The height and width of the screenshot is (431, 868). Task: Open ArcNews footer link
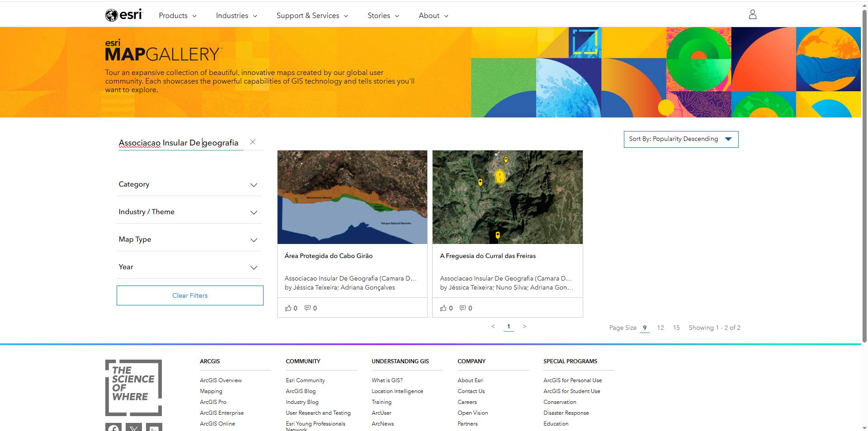click(x=383, y=424)
